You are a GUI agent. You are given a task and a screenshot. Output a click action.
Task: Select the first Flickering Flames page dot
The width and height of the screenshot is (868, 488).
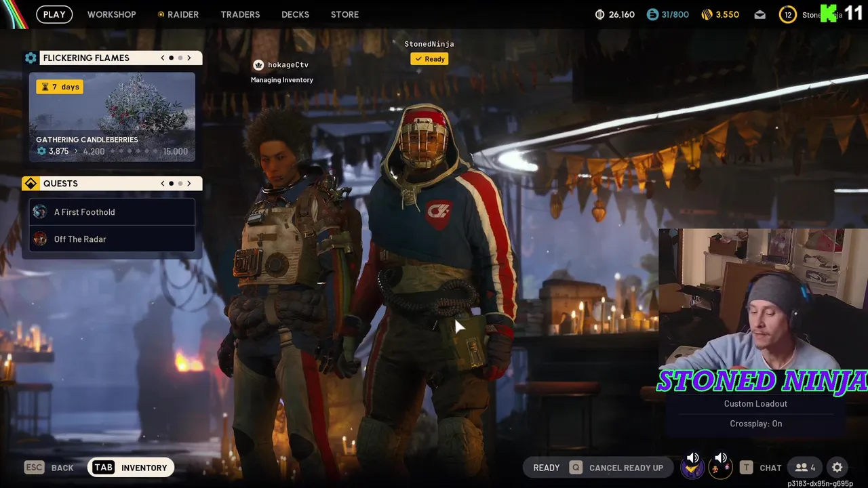click(171, 58)
